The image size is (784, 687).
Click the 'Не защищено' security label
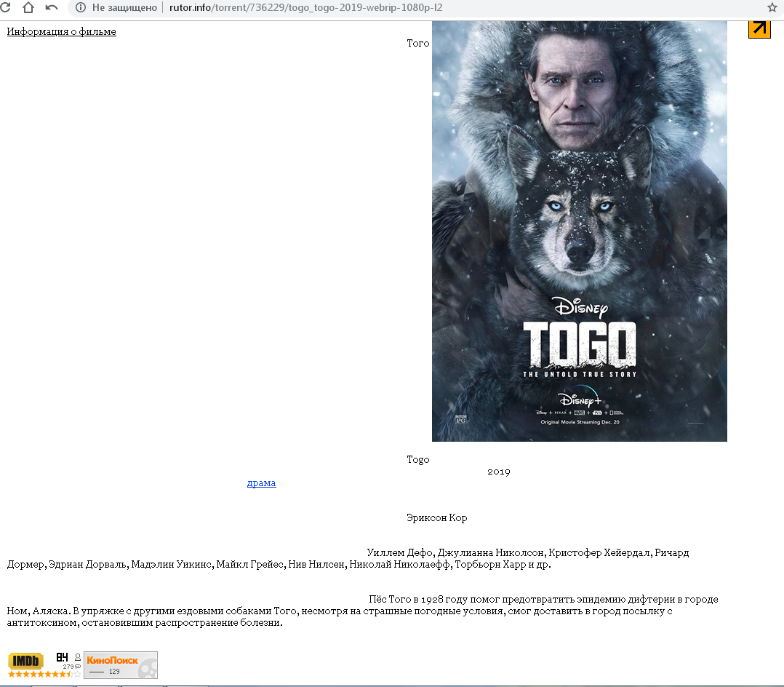click(124, 7)
